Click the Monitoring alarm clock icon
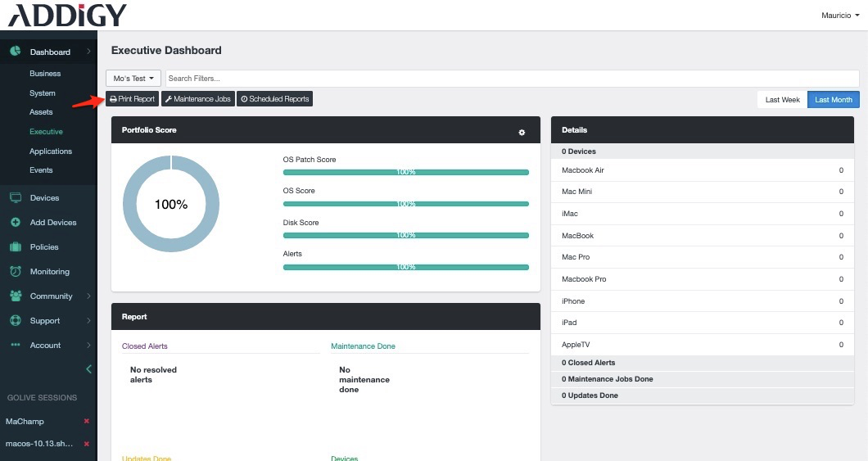868x461 pixels. [x=16, y=271]
